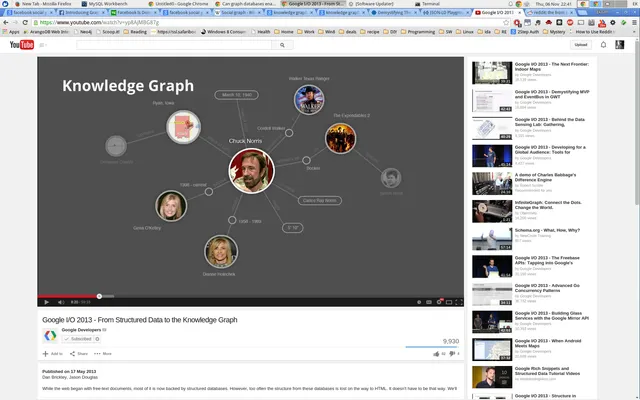Click the Subscribed button
Viewport: 640px width, 400px height.
pyautogui.click(x=77, y=339)
